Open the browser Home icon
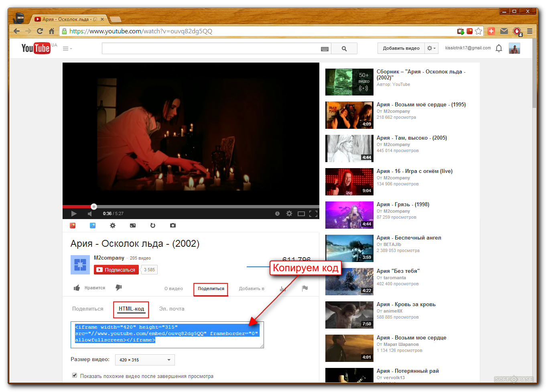 point(51,31)
